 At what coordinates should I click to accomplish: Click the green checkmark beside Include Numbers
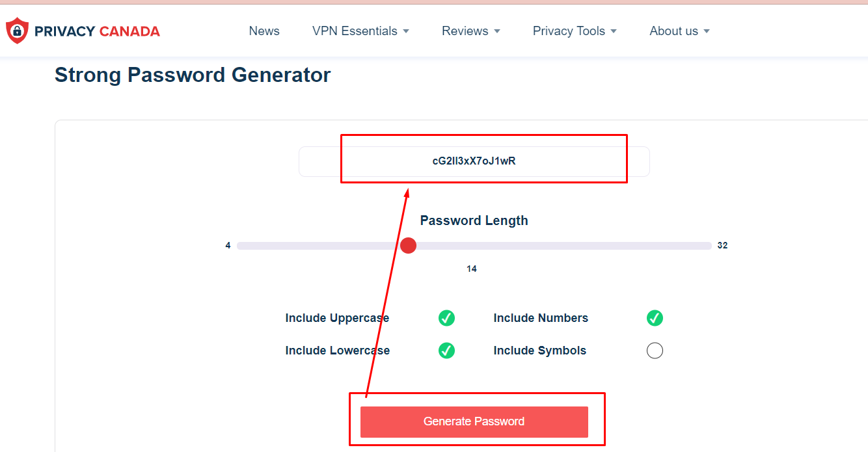point(655,318)
